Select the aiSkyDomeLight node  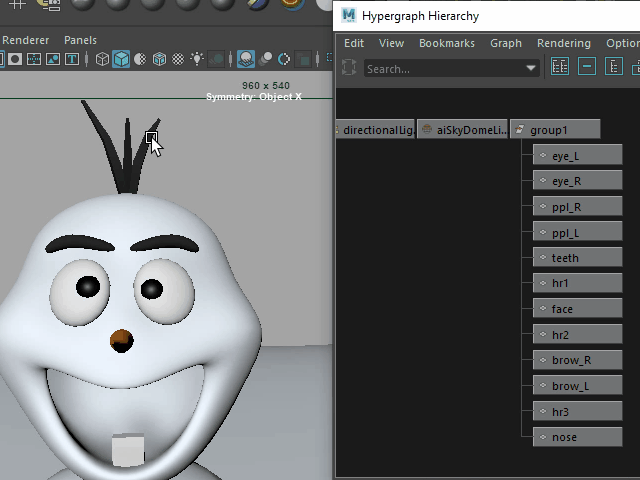tap(461, 130)
